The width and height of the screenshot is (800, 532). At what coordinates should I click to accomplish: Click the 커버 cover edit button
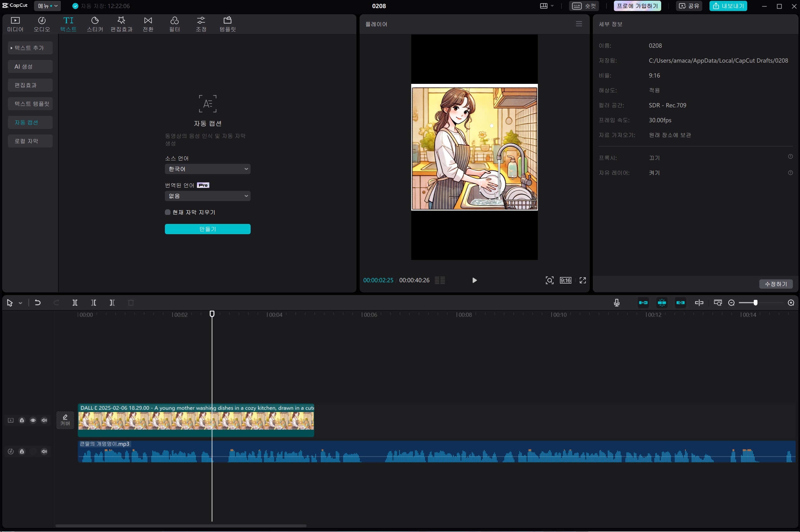click(x=65, y=421)
